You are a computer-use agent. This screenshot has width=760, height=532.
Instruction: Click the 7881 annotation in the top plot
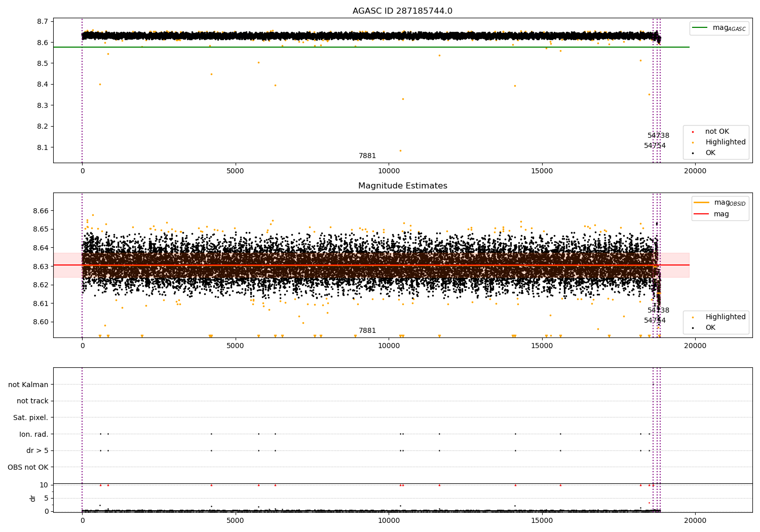click(x=367, y=156)
